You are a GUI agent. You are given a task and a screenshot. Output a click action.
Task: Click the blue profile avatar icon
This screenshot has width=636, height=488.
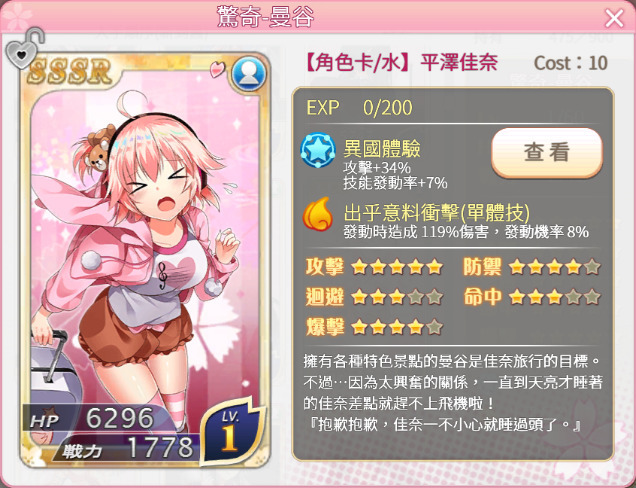coord(249,74)
